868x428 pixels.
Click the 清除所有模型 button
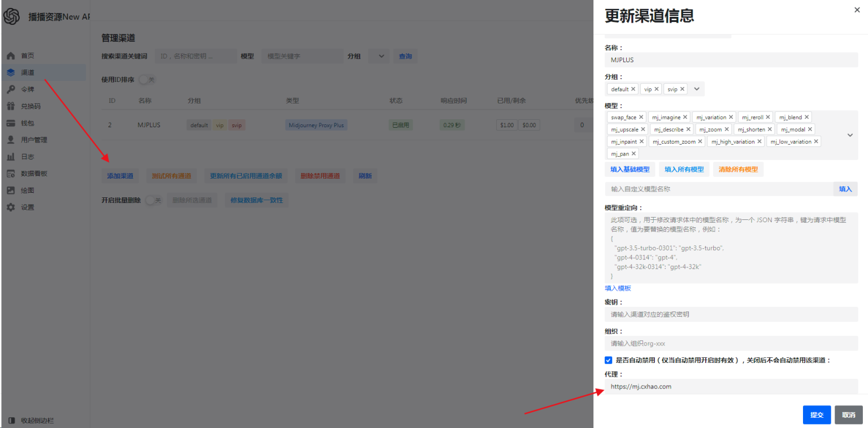(x=738, y=169)
